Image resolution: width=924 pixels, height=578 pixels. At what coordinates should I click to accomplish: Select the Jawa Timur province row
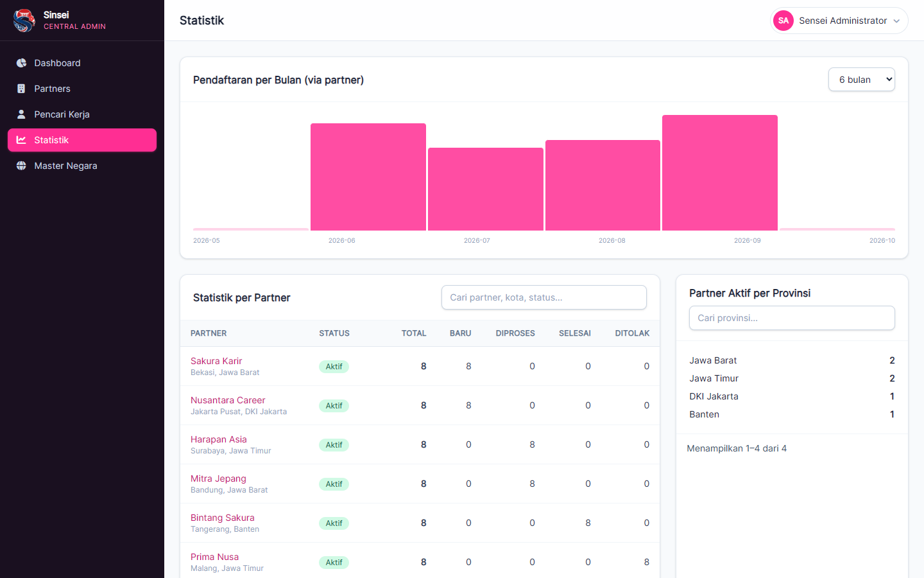[792, 378]
